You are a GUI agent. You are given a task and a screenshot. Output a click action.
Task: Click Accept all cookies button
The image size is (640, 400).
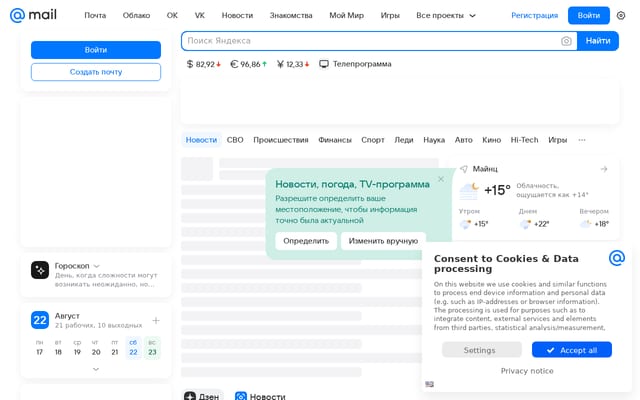(572, 350)
